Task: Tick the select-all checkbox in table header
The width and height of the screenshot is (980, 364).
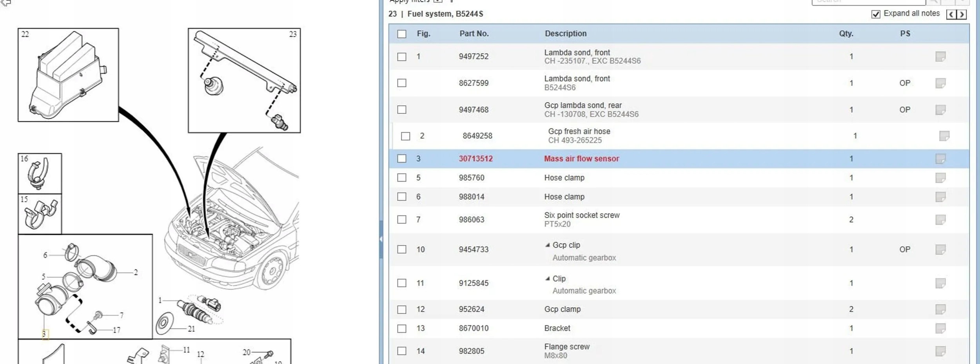Action: pyautogui.click(x=401, y=34)
